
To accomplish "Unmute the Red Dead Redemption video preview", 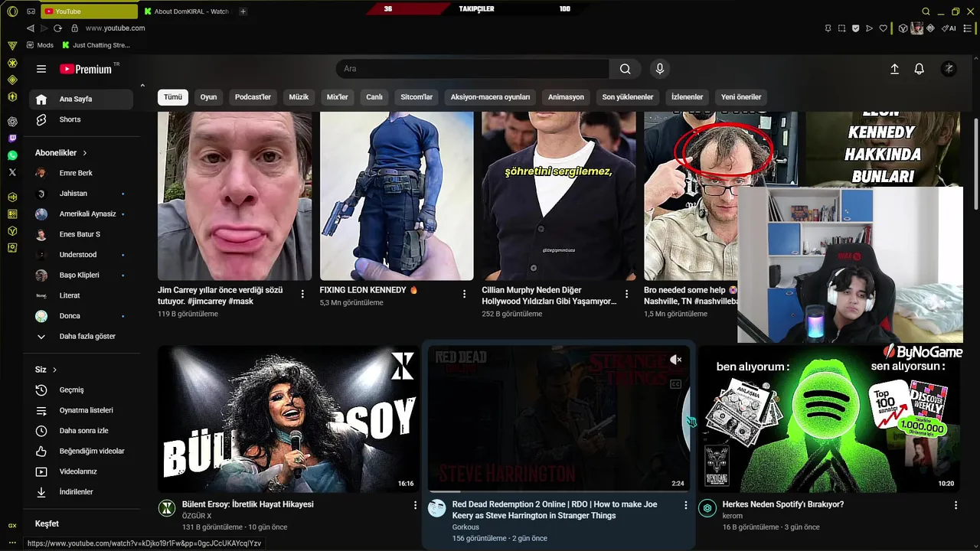I will (x=675, y=360).
